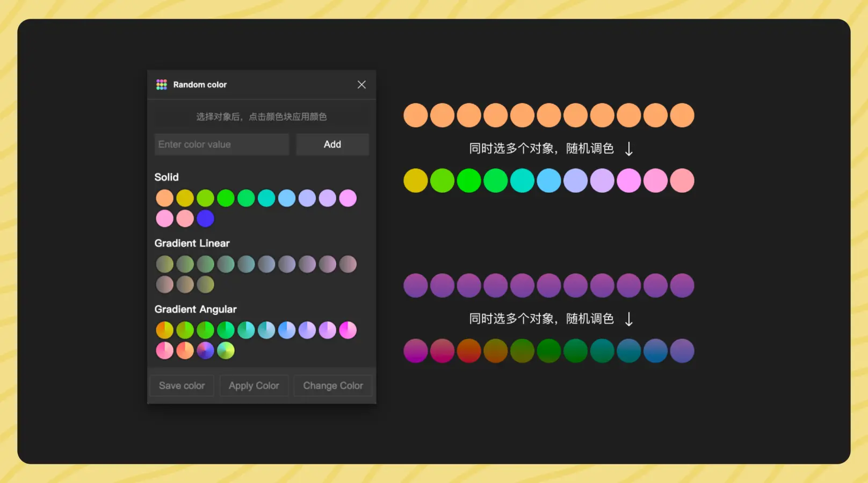Click the first circle in bottom gradient row

tap(415, 351)
